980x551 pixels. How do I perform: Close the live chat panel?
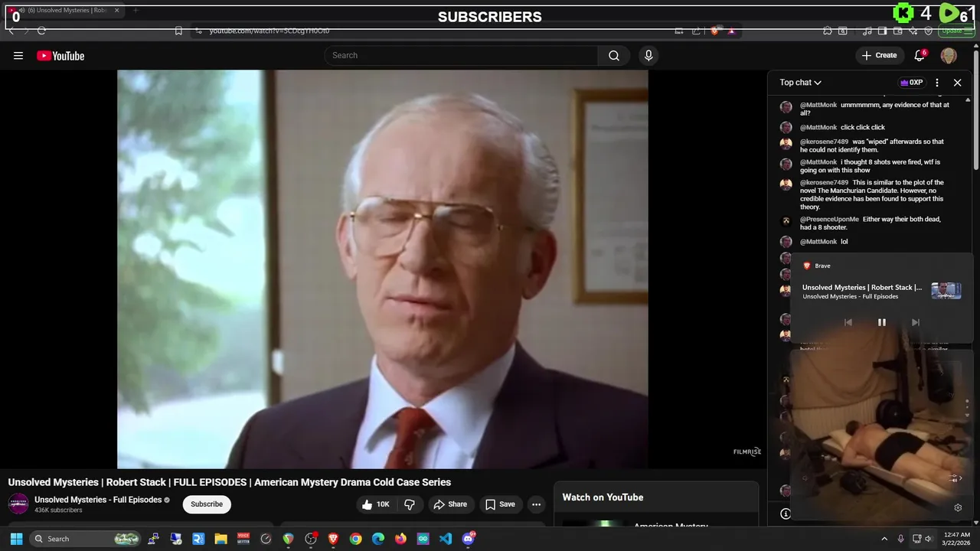click(x=957, y=83)
